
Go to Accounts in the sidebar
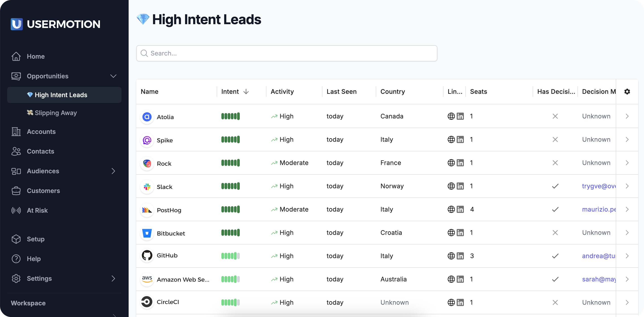point(41,132)
